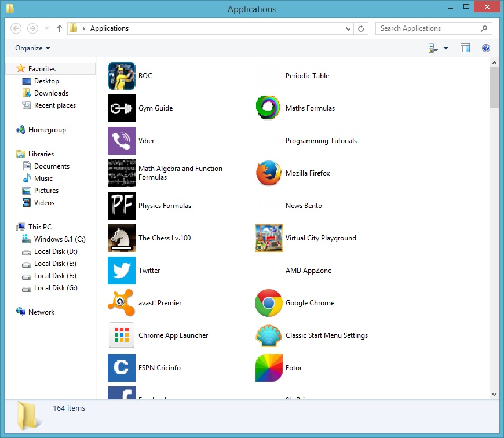Open Classic Start Menu Settings shell icon
This screenshot has width=504, height=438.
(x=268, y=335)
